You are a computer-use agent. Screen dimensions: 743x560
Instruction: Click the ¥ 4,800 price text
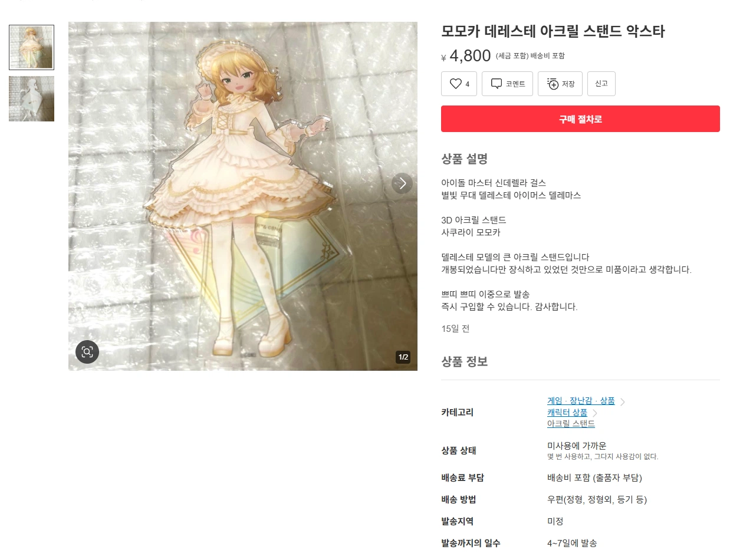tap(466, 56)
